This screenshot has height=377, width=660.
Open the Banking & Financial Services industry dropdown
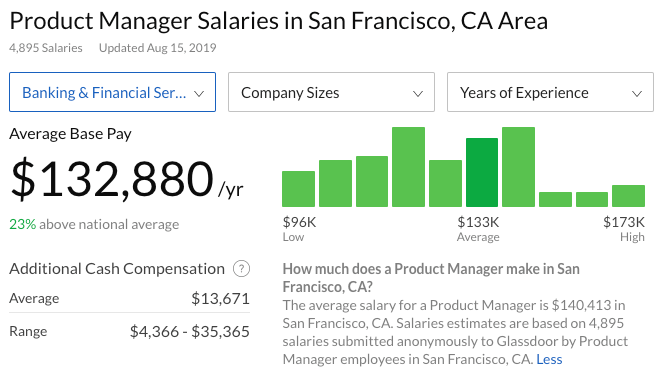pyautogui.click(x=112, y=92)
